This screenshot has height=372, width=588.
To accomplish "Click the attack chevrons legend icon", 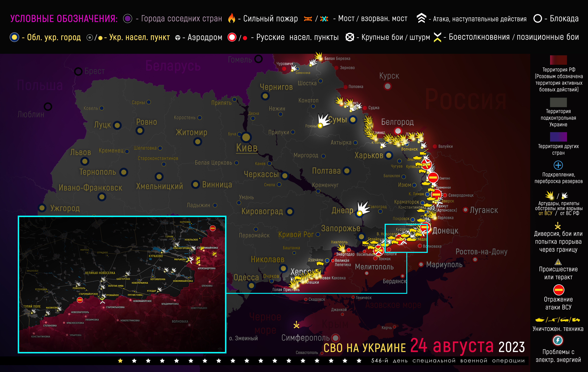I will (421, 18).
